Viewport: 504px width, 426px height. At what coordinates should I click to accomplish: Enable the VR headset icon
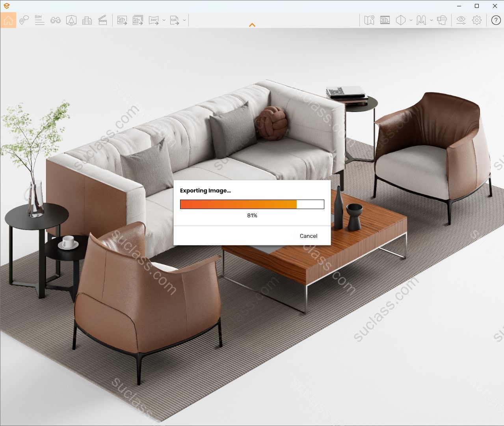[x=442, y=20]
